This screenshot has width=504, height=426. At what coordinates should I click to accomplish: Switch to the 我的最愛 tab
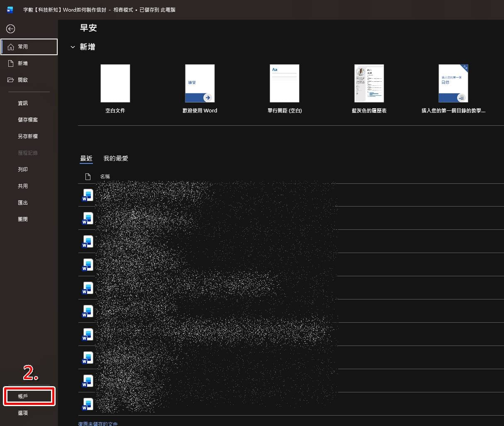[116, 158]
